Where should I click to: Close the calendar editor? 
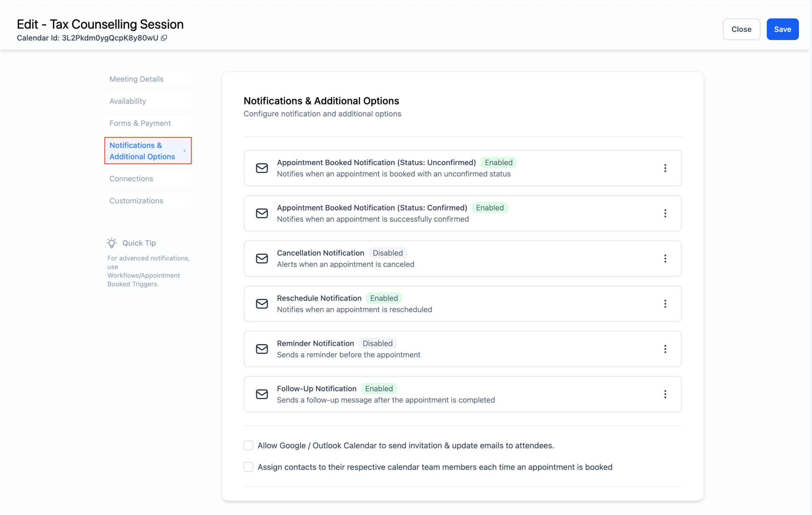tap(741, 29)
